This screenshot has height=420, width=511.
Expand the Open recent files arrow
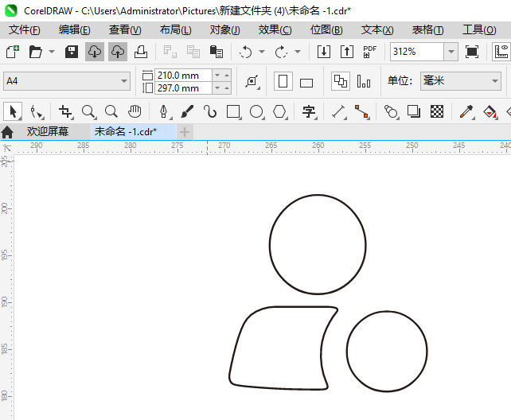[x=52, y=52]
